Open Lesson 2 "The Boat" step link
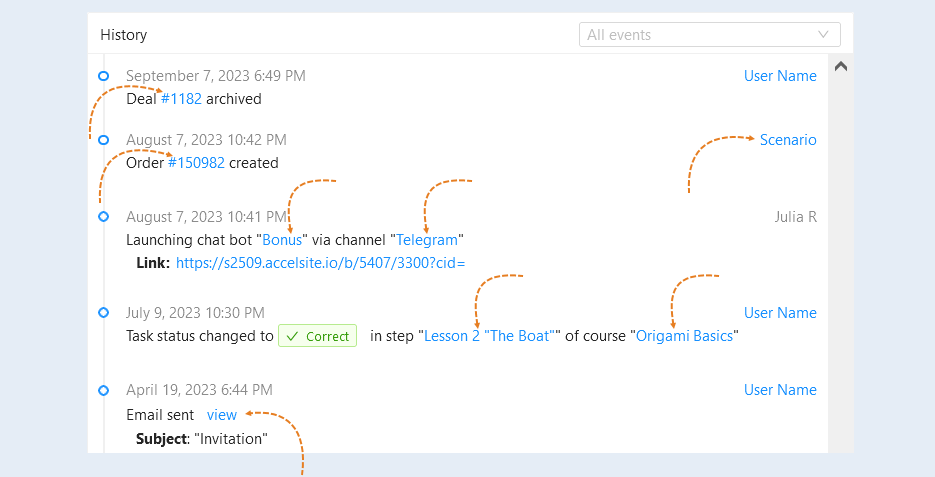 coord(489,336)
